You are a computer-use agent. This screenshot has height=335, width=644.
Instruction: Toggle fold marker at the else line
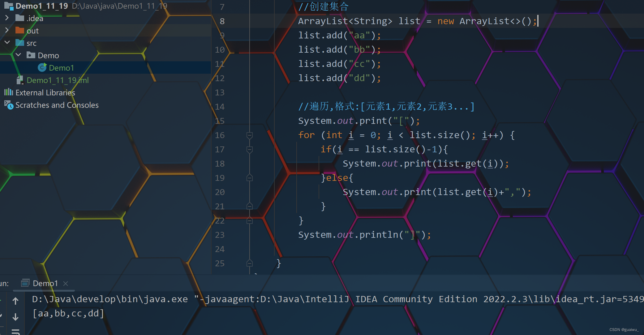click(x=250, y=178)
